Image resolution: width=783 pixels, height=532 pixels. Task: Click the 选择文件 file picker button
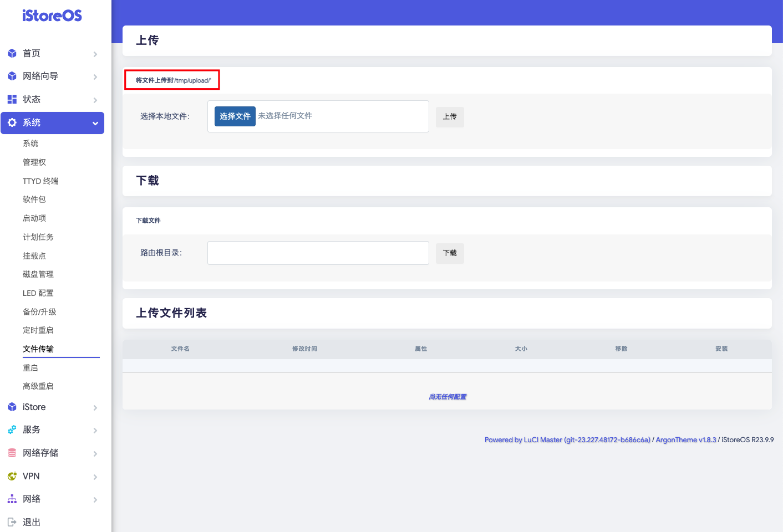[235, 116]
